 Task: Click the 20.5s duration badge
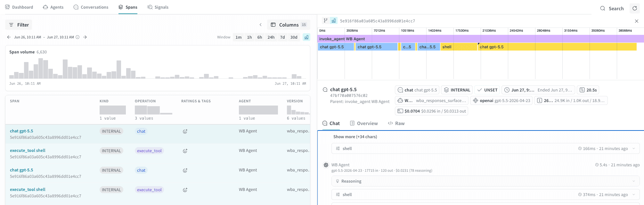(x=588, y=90)
